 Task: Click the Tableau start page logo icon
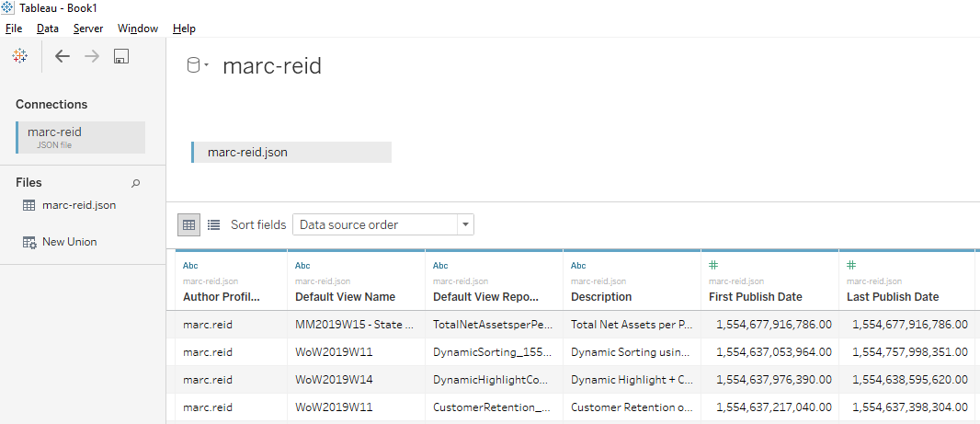(x=19, y=56)
